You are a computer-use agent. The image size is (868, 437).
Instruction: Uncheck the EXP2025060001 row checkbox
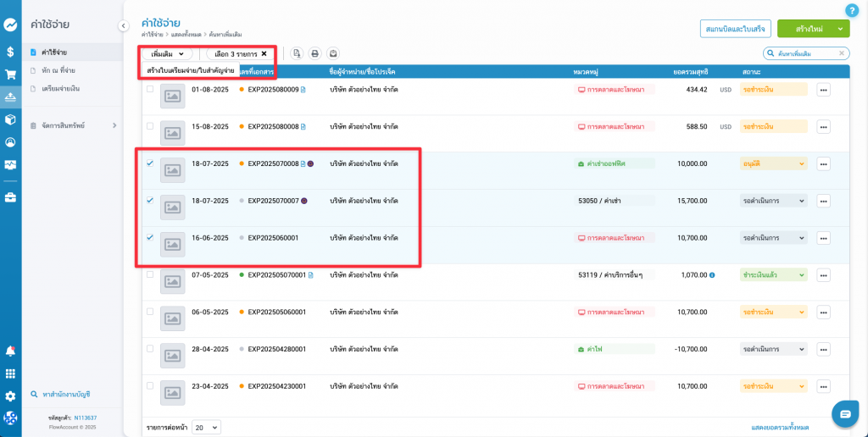[150, 238]
